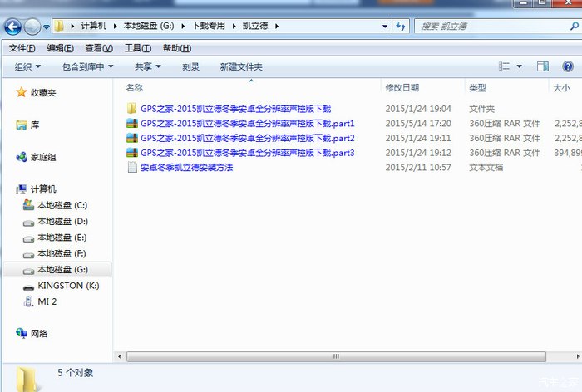Open KINGSTON (K:) drive in the sidebar
The height and width of the screenshot is (392, 582).
(x=68, y=286)
